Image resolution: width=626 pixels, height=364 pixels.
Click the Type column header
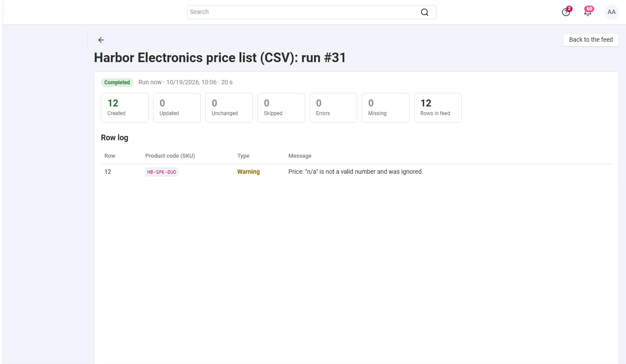tap(243, 156)
